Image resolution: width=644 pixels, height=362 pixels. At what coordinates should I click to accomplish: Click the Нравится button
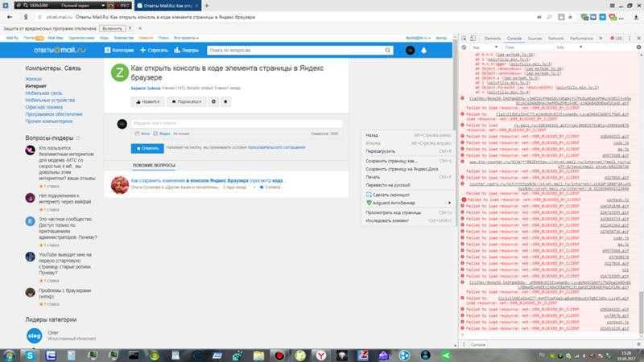(x=147, y=101)
